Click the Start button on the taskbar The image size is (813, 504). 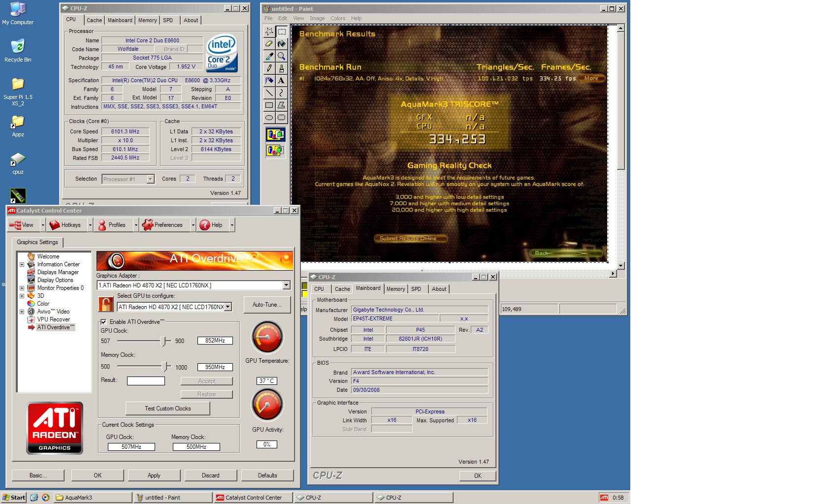click(14, 498)
